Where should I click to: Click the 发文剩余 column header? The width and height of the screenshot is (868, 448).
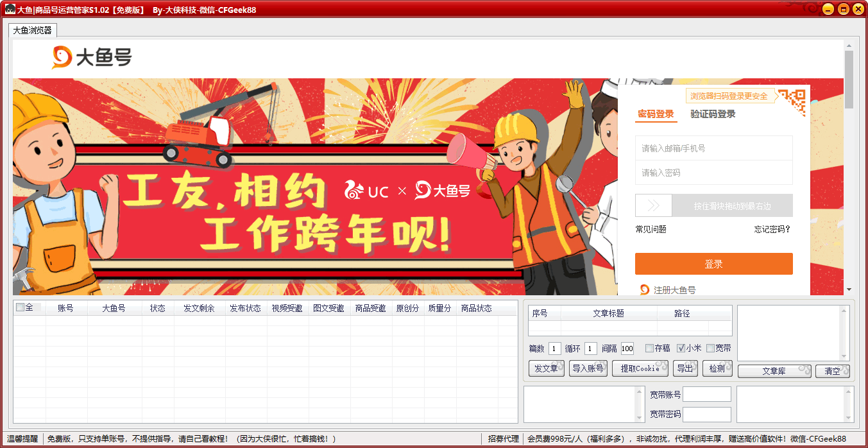(x=198, y=308)
